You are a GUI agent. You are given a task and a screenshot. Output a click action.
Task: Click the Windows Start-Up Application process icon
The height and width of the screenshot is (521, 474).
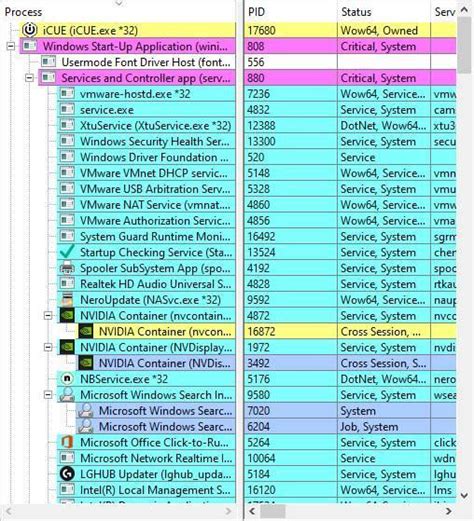(x=30, y=46)
